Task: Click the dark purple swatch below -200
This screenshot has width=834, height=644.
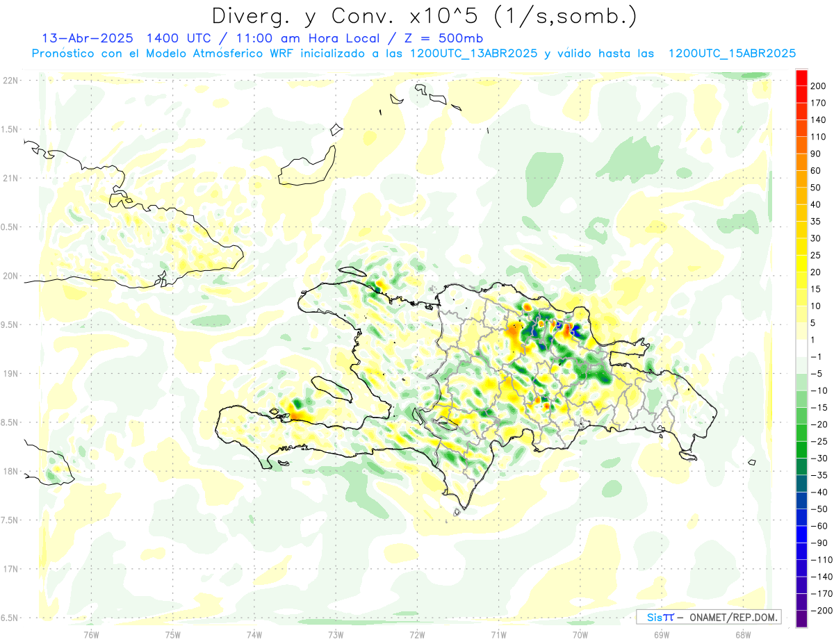Action: click(802, 619)
